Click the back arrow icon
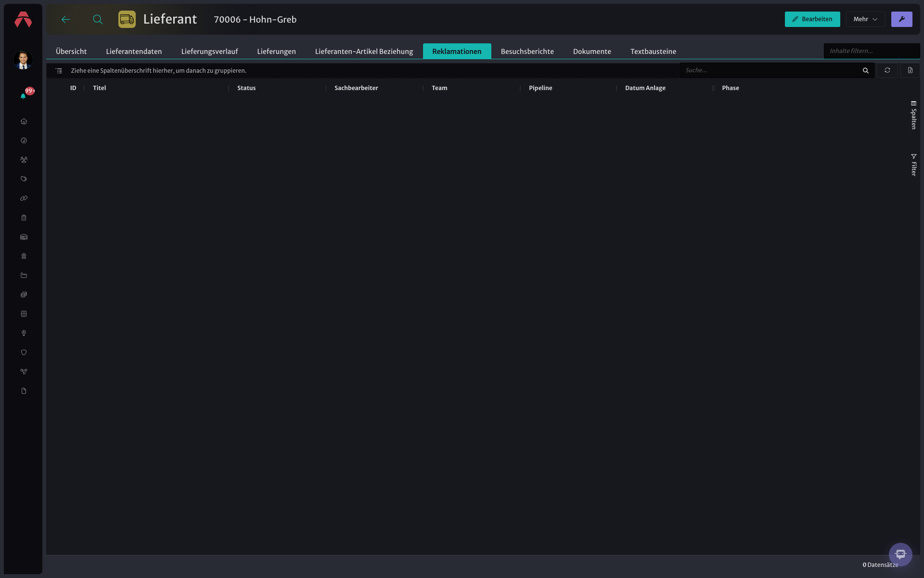This screenshot has height=578, width=924. [66, 19]
